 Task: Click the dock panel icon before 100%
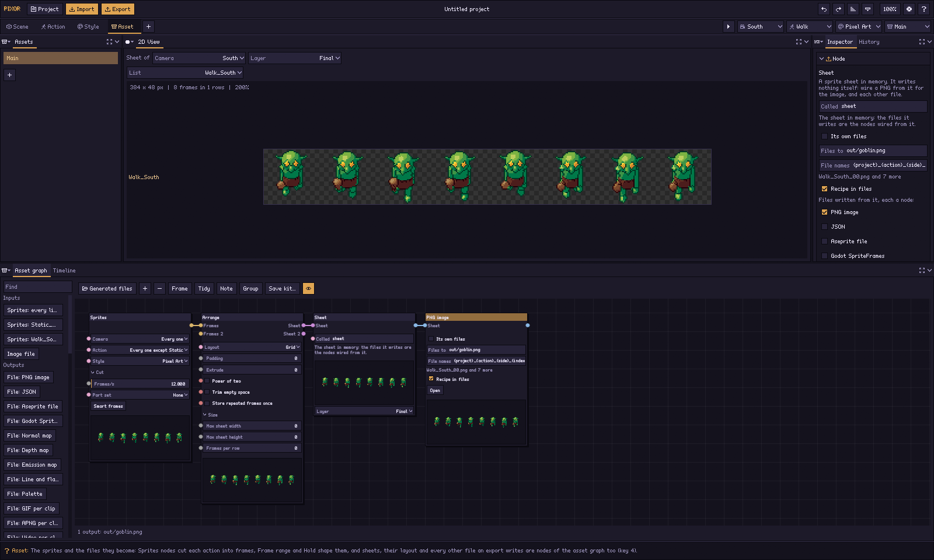[867, 9]
